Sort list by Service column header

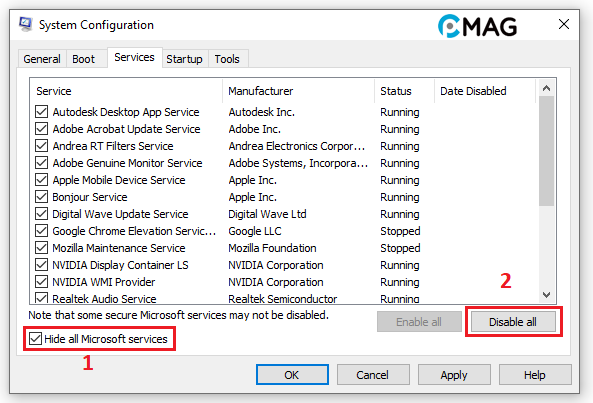click(x=126, y=91)
